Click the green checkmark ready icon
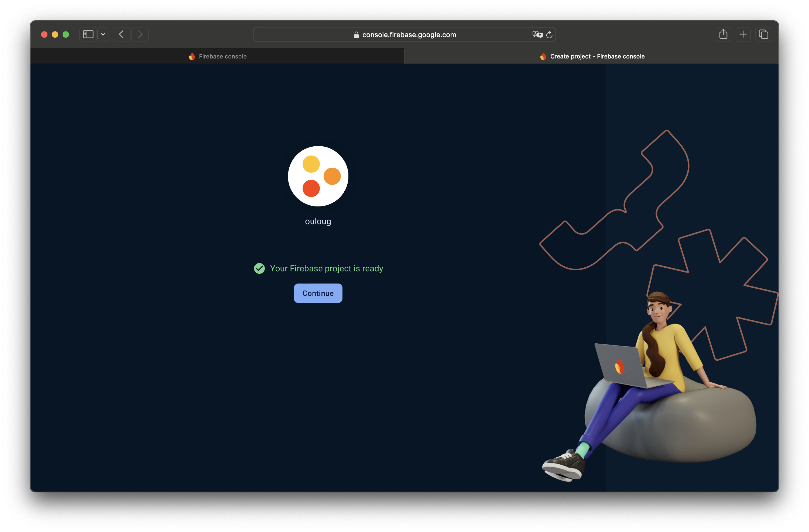Screen dimensions: 809x532 pyautogui.click(x=259, y=268)
